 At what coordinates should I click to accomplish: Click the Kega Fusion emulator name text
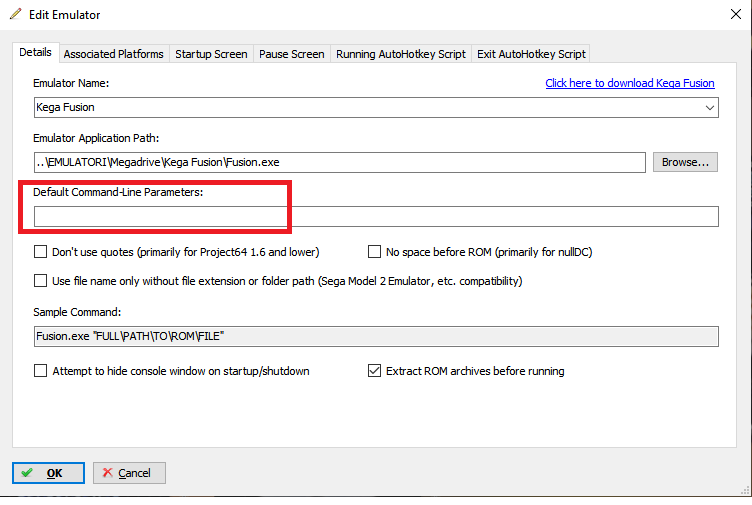(x=65, y=107)
